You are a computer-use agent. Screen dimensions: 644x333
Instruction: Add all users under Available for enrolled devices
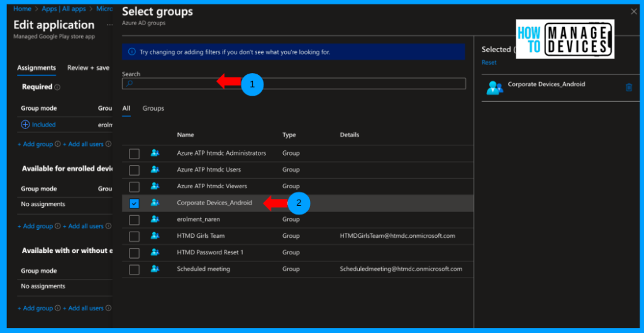84,226
